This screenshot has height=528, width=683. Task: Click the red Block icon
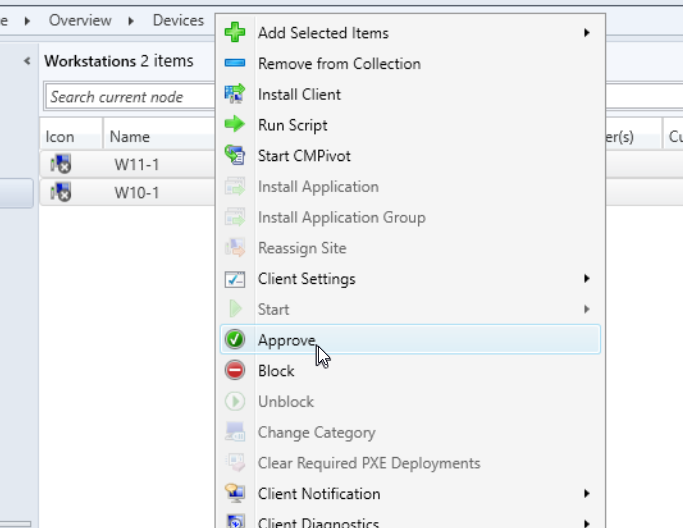tap(235, 371)
